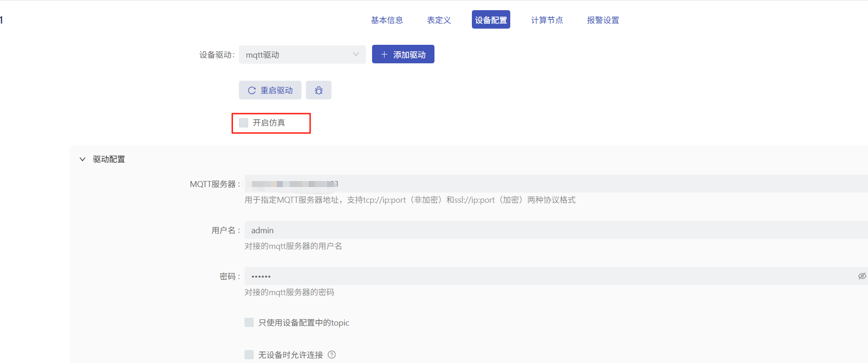Check 无设备时允许连接 checkbox
Screen dimensions: 868x363
pos(249,355)
